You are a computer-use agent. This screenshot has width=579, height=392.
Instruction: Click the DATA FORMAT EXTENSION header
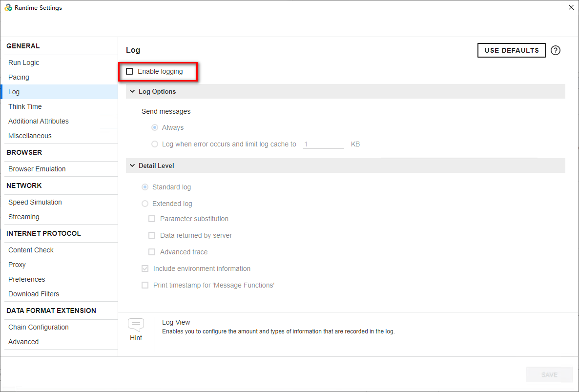(51, 310)
